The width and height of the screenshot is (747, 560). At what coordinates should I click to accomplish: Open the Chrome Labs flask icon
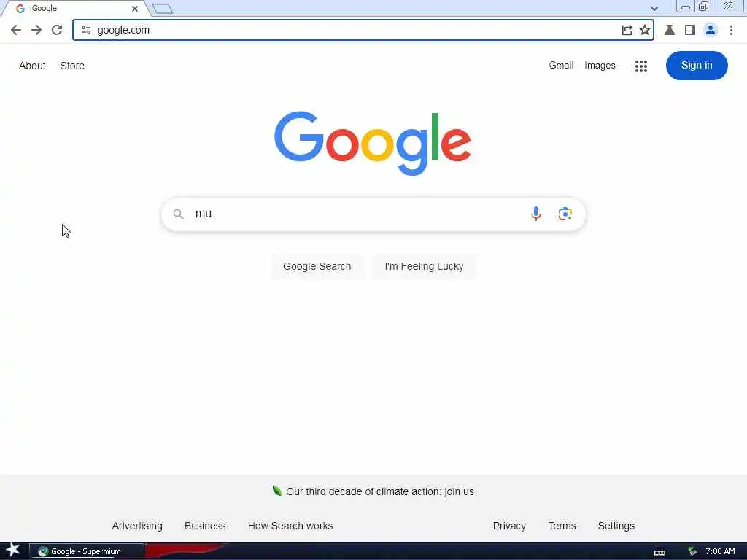click(x=670, y=30)
